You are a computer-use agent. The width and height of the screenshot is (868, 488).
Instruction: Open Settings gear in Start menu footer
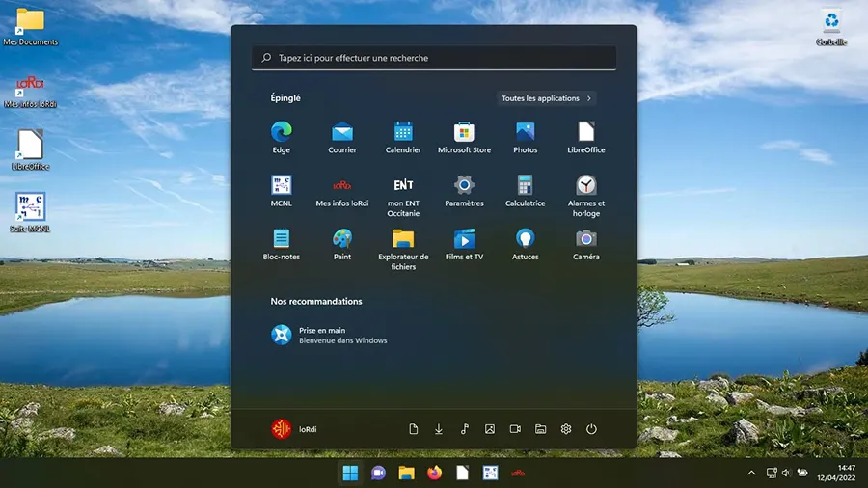point(566,429)
